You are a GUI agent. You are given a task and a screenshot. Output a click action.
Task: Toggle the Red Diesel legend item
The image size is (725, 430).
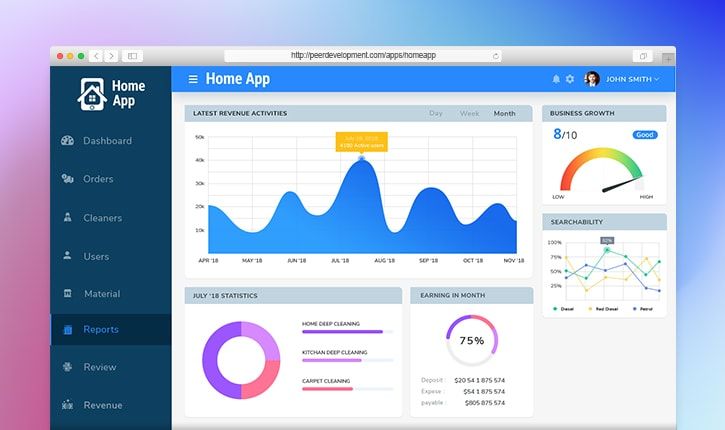point(603,309)
